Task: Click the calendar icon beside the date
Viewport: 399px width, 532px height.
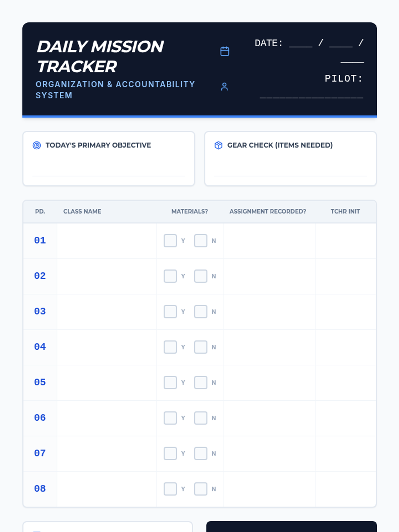Action: 225,51
